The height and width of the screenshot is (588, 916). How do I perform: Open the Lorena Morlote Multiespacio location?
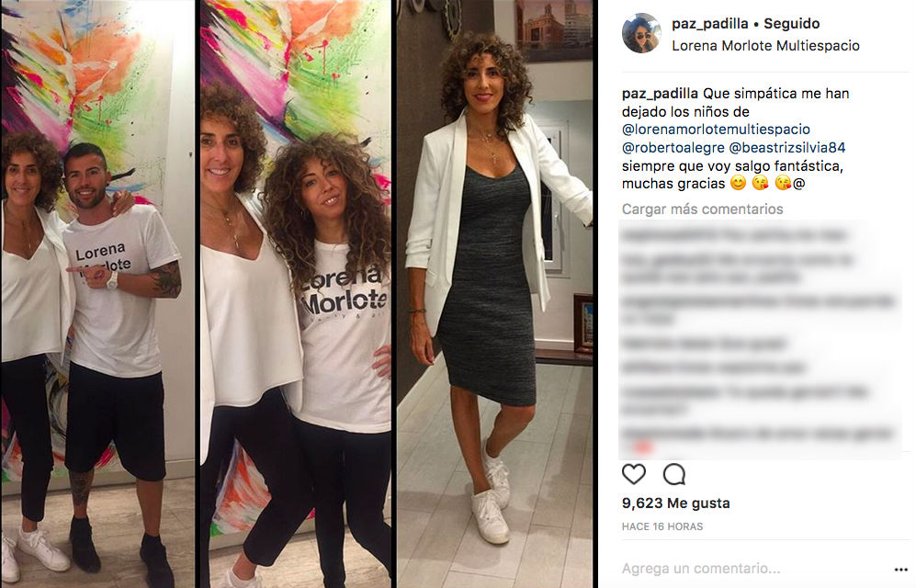(765, 46)
